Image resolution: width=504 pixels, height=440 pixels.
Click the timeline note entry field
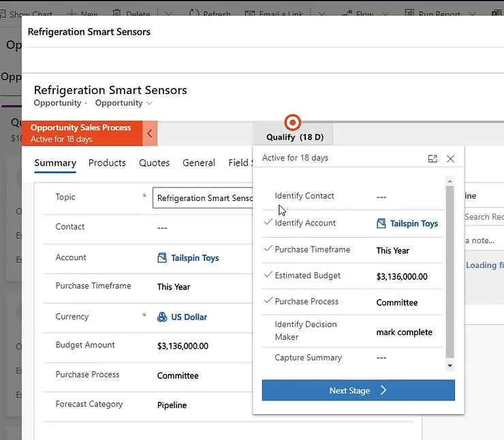[x=484, y=240]
